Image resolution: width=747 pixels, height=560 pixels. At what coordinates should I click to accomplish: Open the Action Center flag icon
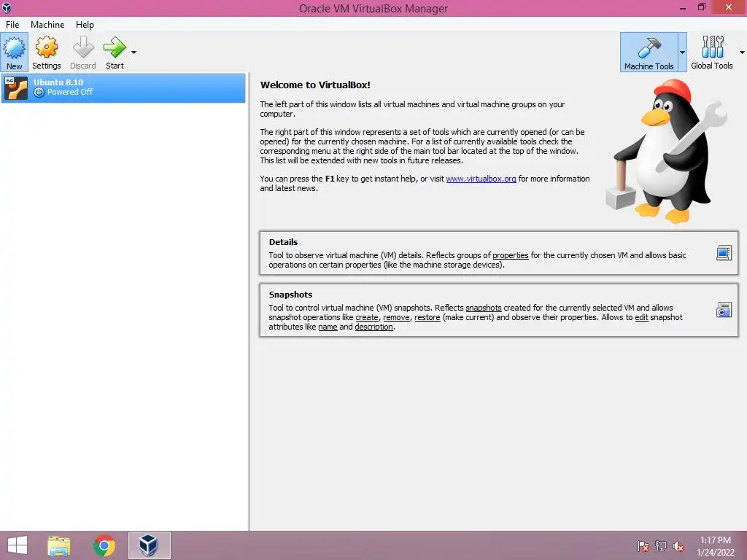(643, 546)
